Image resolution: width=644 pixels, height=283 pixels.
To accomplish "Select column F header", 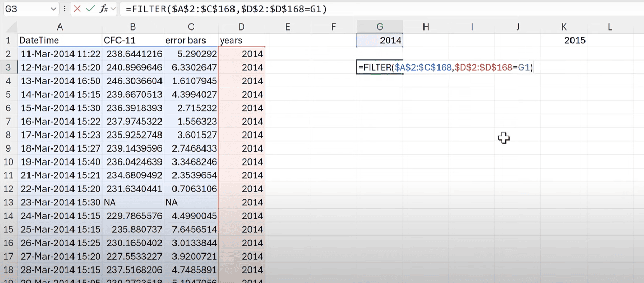I will click(x=333, y=27).
